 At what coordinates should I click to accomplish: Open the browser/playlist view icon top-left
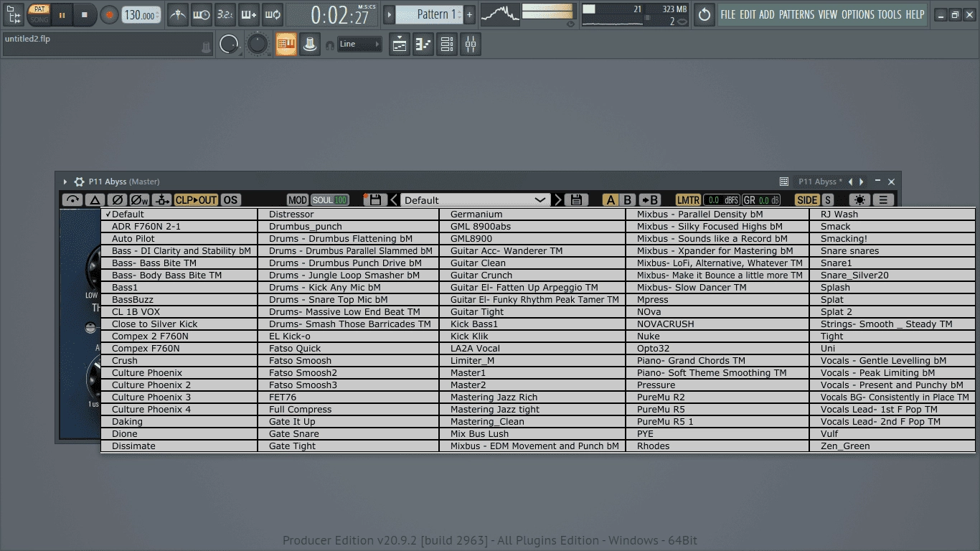[x=13, y=14]
